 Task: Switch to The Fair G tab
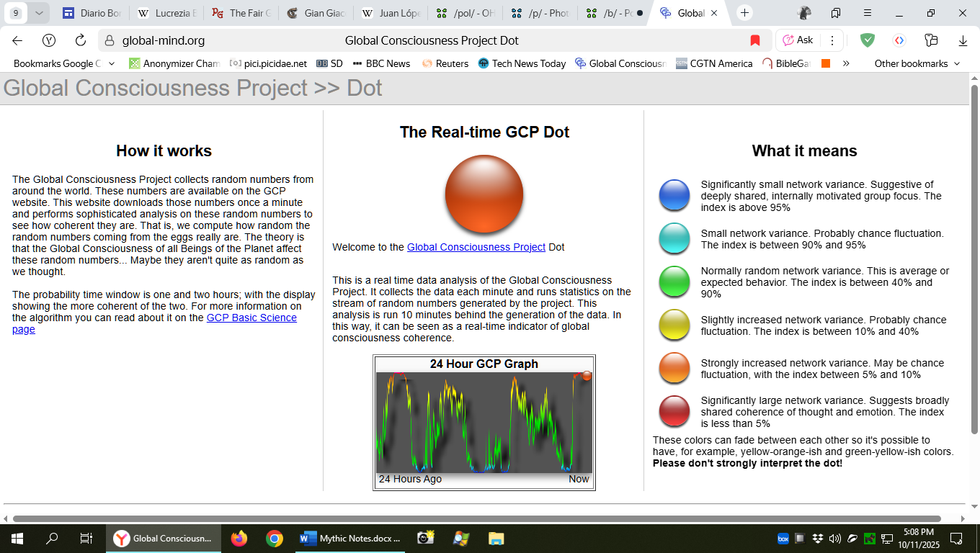241,13
